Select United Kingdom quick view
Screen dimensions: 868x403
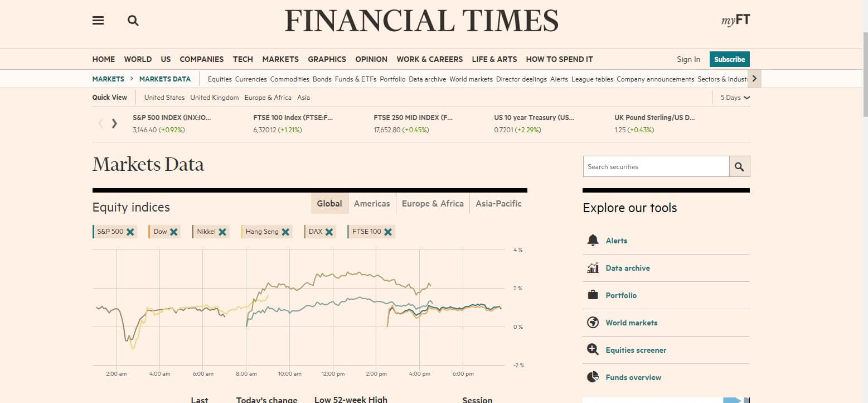coord(215,98)
